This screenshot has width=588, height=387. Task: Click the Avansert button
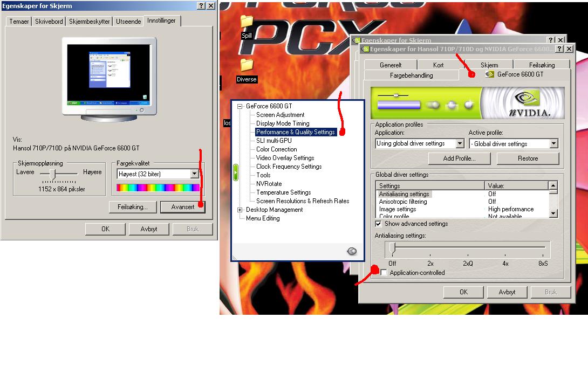[x=183, y=207]
